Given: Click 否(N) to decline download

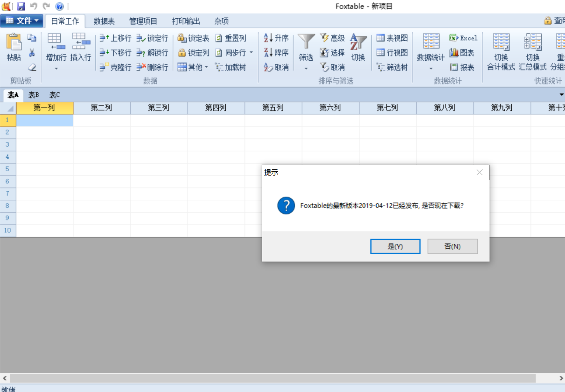Looking at the screenshot, I should pyautogui.click(x=453, y=246).
